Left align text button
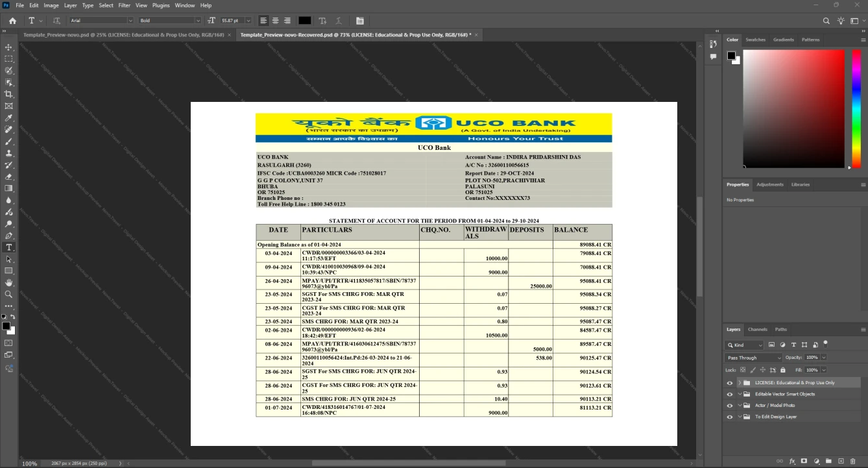Screen dimensions: 868x468 pos(263,21)
